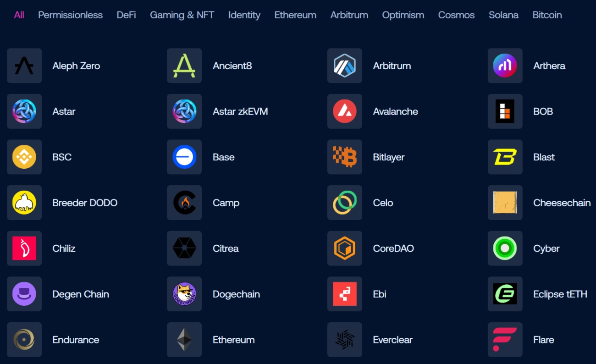Open the Solana tab
596x364 pixels.
503,15
